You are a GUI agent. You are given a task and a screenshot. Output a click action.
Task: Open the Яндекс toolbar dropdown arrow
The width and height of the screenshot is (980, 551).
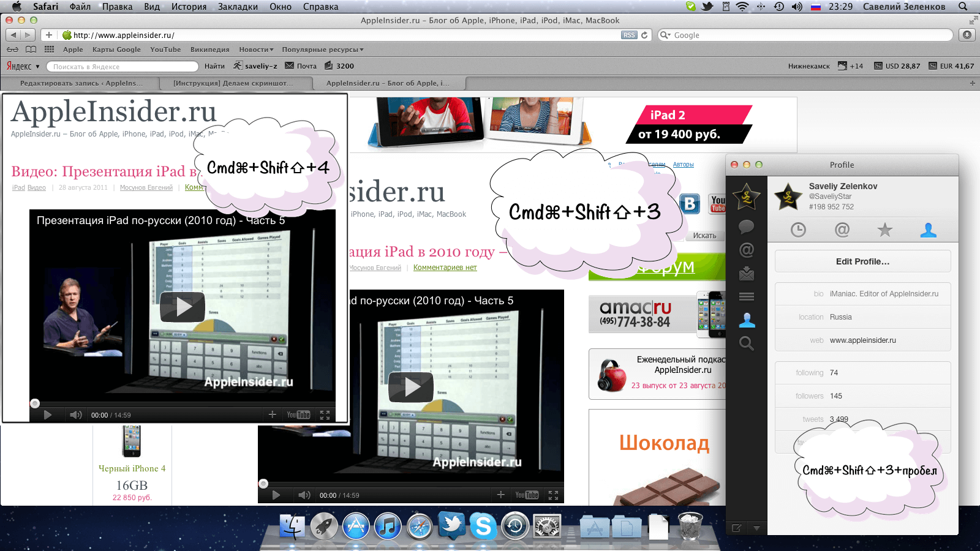(37, 67)
